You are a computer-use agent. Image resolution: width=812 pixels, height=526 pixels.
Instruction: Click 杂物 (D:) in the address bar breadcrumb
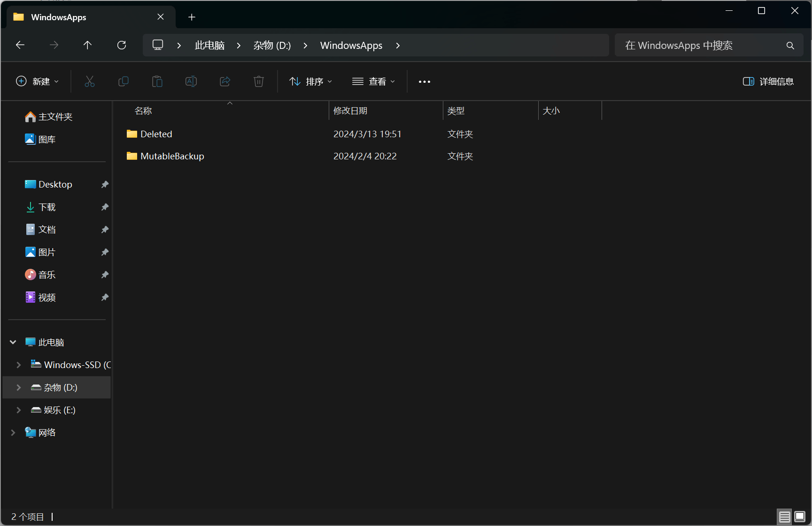(x=272, y=46)
